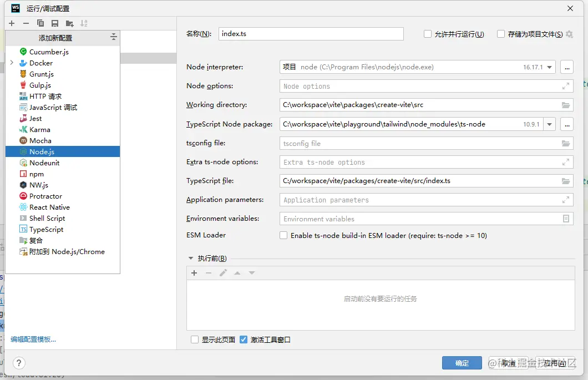Select the 复合 compound configuration type
Image resolution: width=588 pixels, height=380 pixels.
click(x=63, y=240)
